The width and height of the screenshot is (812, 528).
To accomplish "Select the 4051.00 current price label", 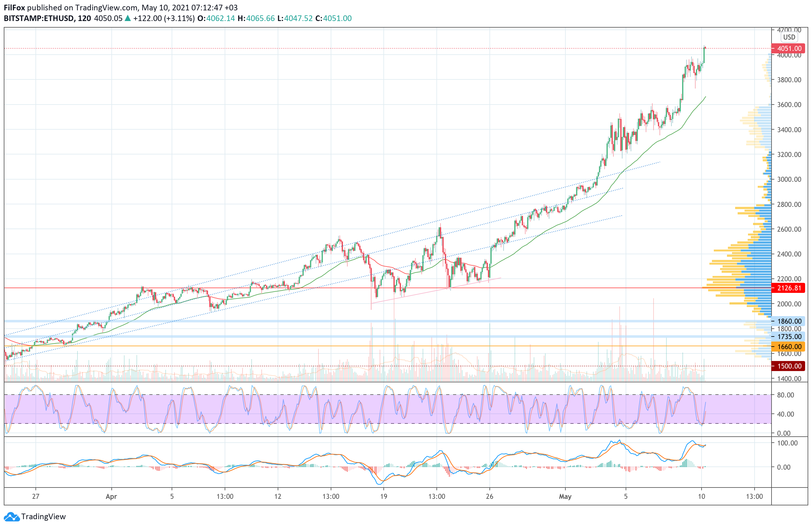I will pos(789,48).
